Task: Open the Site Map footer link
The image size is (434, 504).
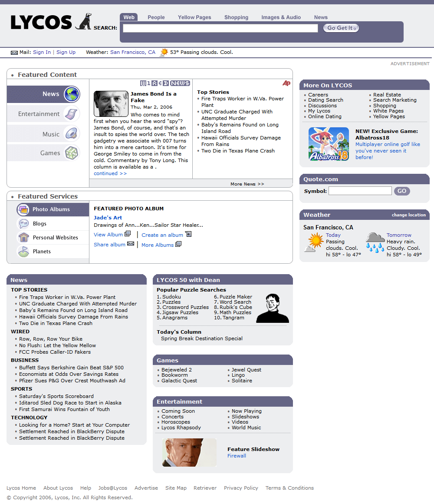Action: (176, 488)
